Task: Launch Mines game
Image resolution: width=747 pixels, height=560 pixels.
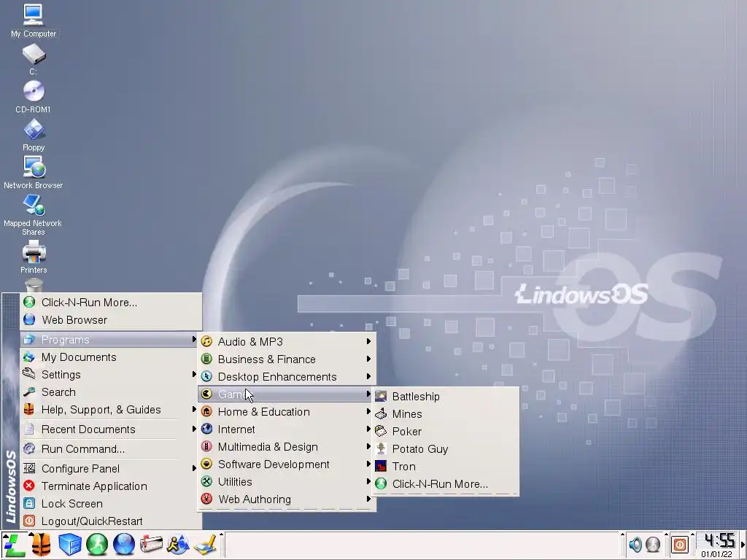Action: pyautogui.click(x=446, y=414)
